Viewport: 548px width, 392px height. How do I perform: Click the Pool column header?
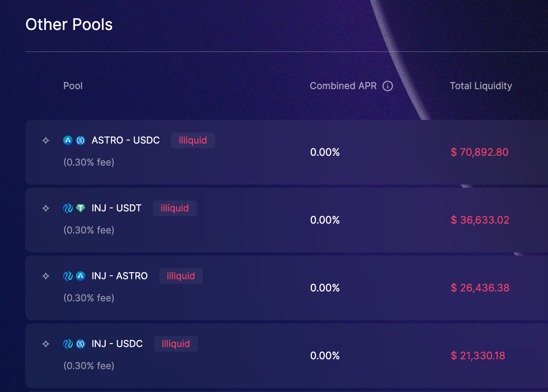tap(73, 86)
